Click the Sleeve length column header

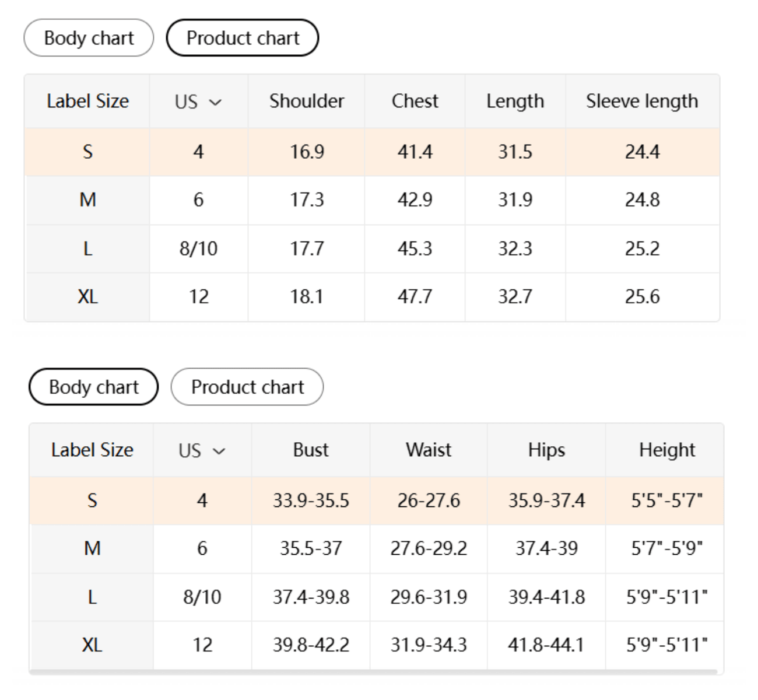point(642,101)
